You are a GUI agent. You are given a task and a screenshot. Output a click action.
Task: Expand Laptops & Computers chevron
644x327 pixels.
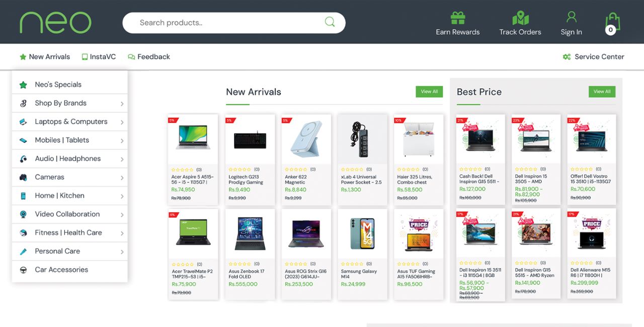click(122, 122)
